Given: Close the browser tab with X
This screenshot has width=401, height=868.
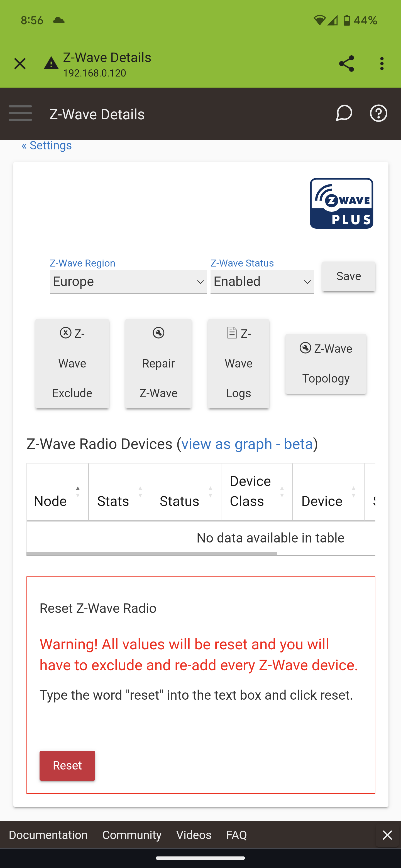Looking at the screenshot, I should [20, 64].
